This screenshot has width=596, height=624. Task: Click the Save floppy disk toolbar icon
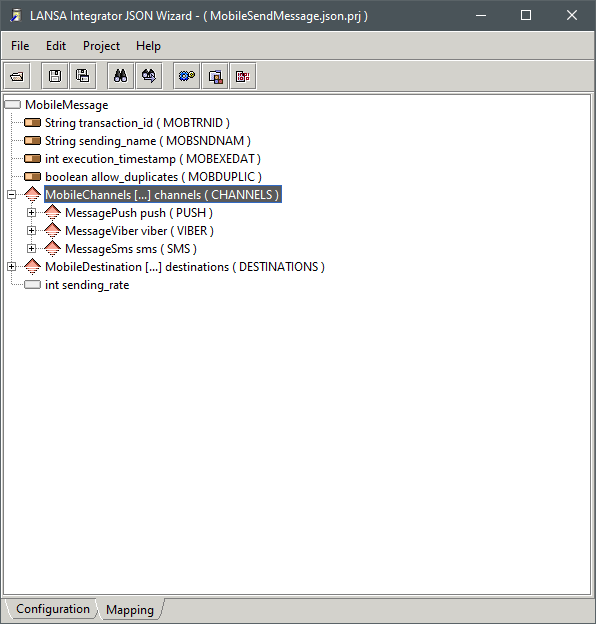[x=55, y=76]
